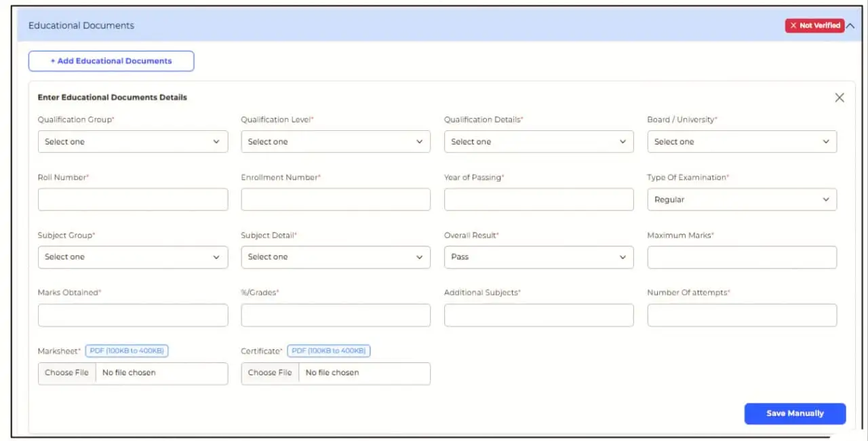Choose a file for the Marksheet
The image size is (868, 441).
[x=66, y=372]
